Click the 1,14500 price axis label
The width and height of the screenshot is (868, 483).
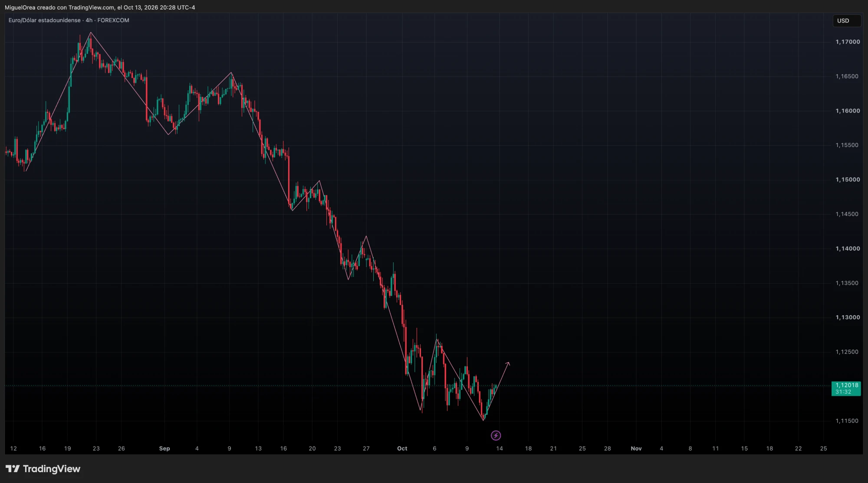847,214
